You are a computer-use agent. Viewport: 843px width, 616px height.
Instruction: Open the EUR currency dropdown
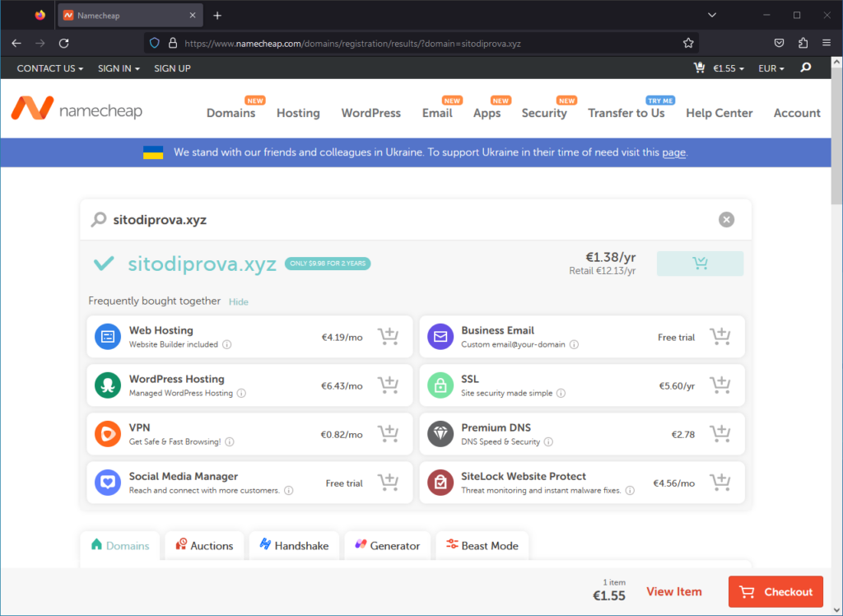point(771,68)
